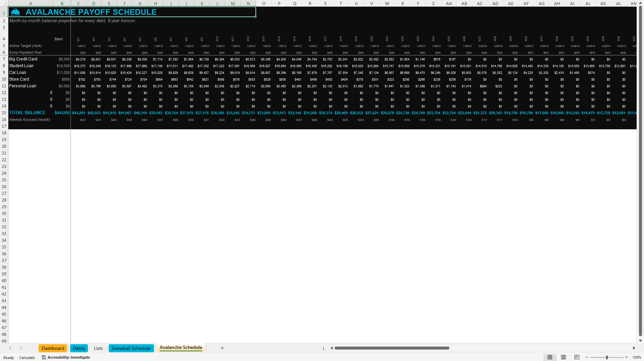Open the Snowball Schedule sheet tab
This screenshot has width=644, height=361.
tap(131, 348)
